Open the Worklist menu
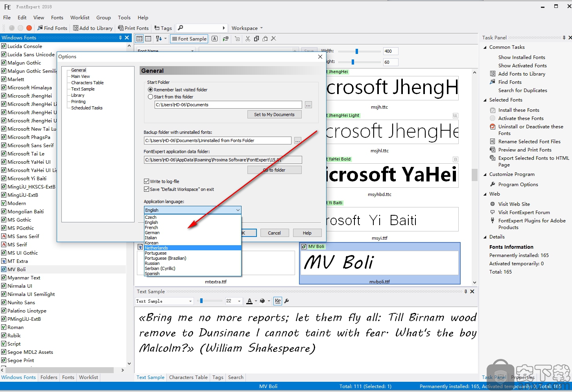This screenshot has width=572, height=392. pyautogui.click(x=80, y=18)
